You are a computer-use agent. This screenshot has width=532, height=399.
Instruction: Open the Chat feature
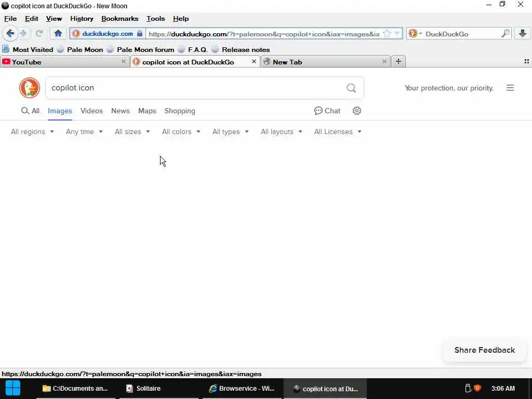coord(327,111)
